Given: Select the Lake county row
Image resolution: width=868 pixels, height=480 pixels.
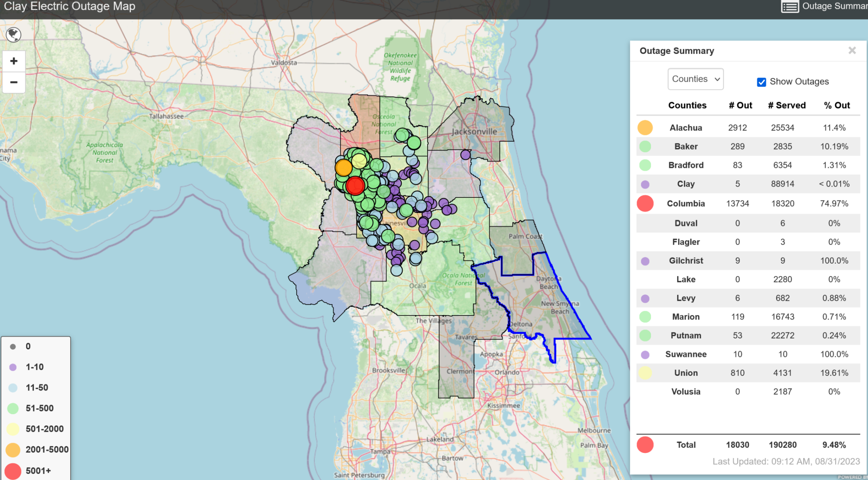Looking at the screenshot, I should [748, 280].
